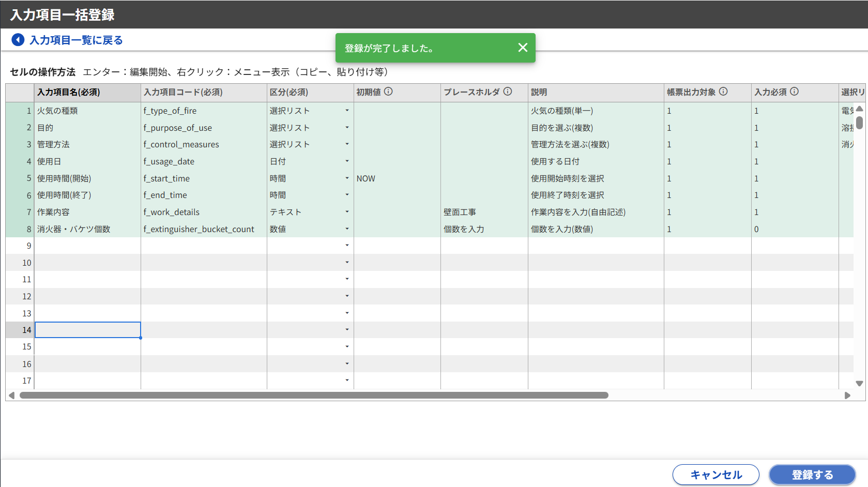The image size is (868, 487).
Task: Open 区分 dropdown in empty row 9
Action: [347, 246]
